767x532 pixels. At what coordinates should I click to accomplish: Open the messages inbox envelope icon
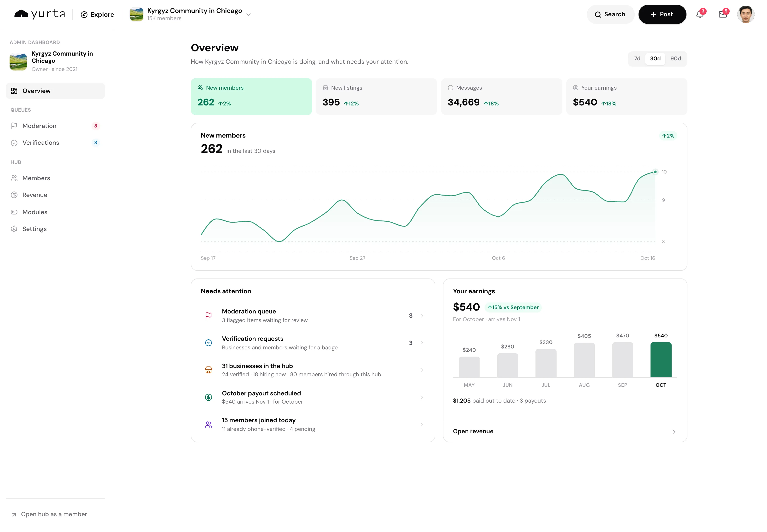point(723,14)
